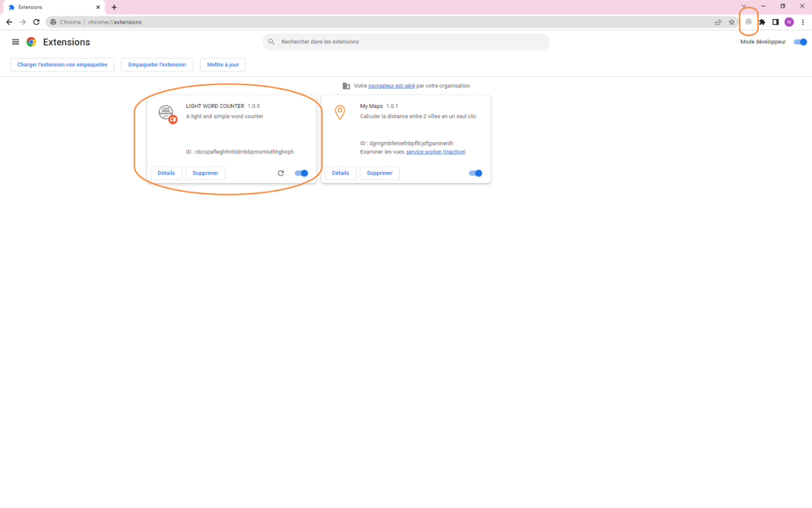Screen dimensions: 812x508
Task: Click the version 1.0.1 label
Action: point(392,106)
